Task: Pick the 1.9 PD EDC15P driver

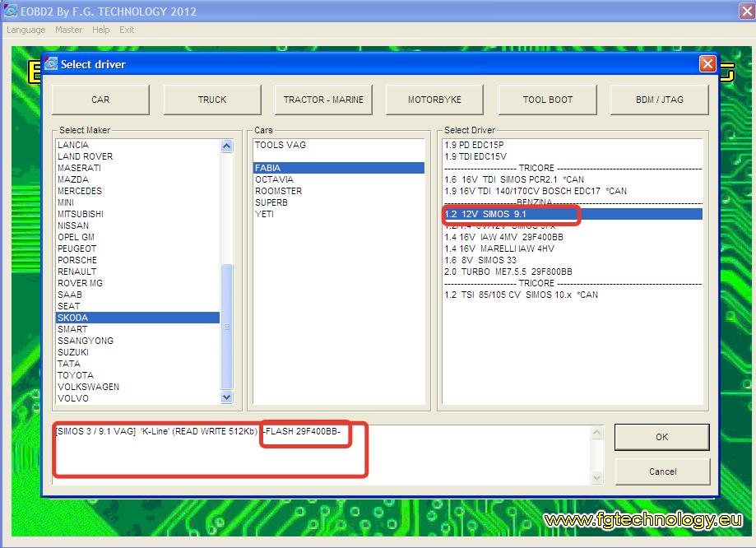Action: click(x=573, y=145)
